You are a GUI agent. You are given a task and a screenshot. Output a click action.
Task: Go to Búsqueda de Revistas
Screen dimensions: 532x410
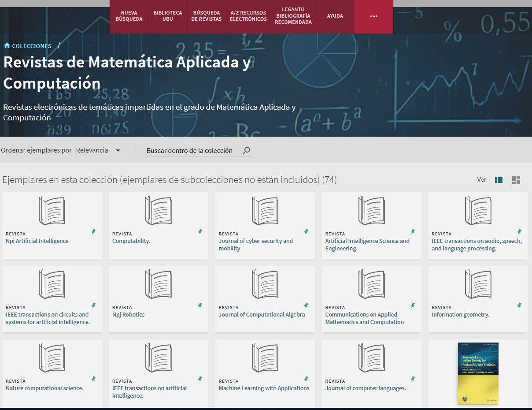point(207,16)
